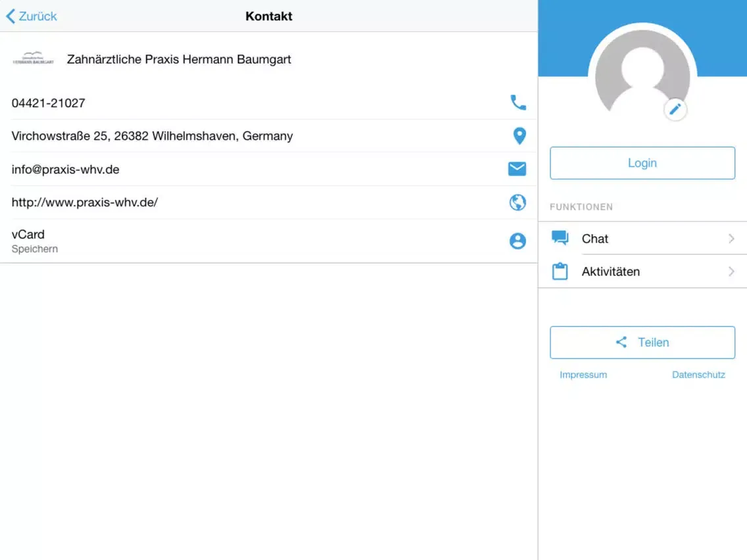Tap the gray profile avatar
Screen dimensions: 747x560
pyautogui.click(x=642, y=72)
